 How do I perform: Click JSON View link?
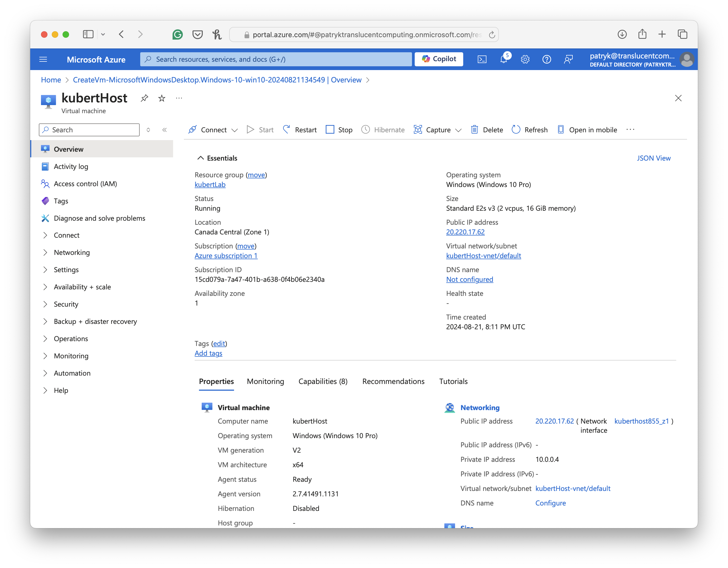(653, 158)
